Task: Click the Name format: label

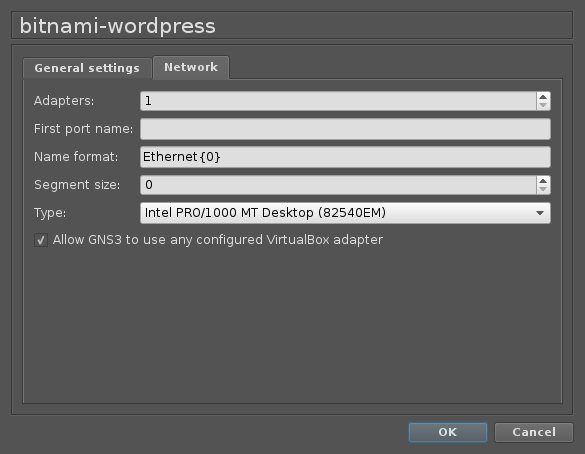Action: click(76, 157)
